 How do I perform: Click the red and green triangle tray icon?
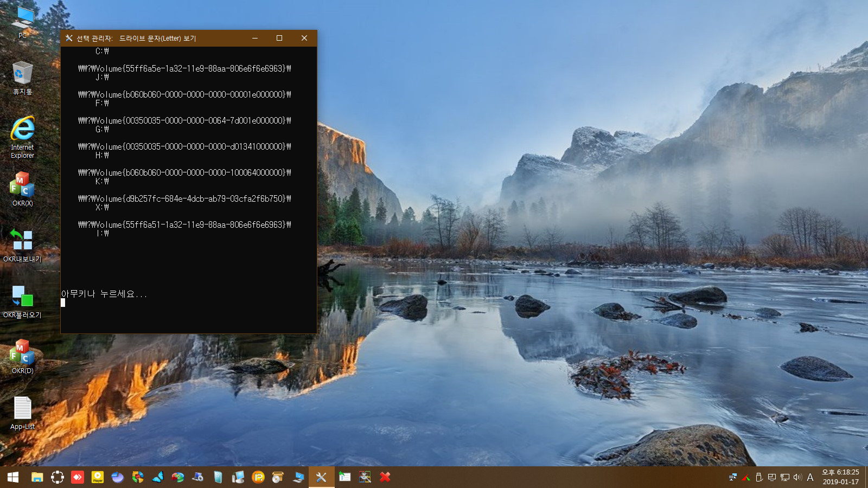tap(746, 477)
